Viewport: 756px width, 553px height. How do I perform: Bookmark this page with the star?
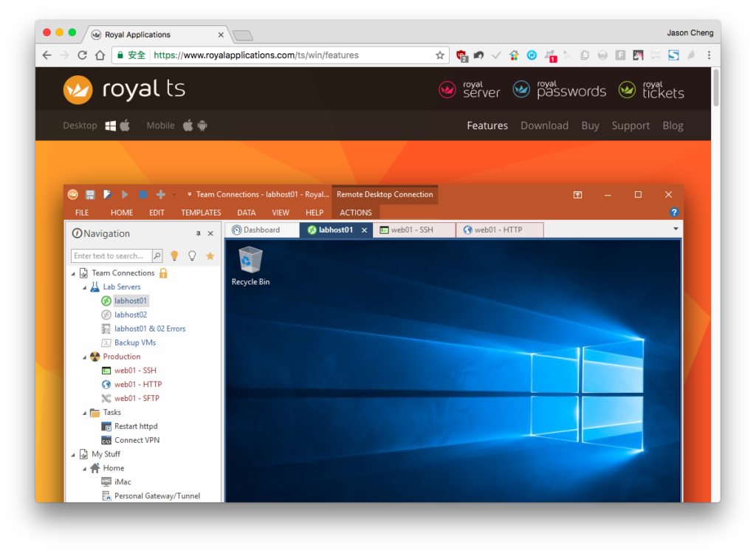pyautogui.click(x=440, y=55)
